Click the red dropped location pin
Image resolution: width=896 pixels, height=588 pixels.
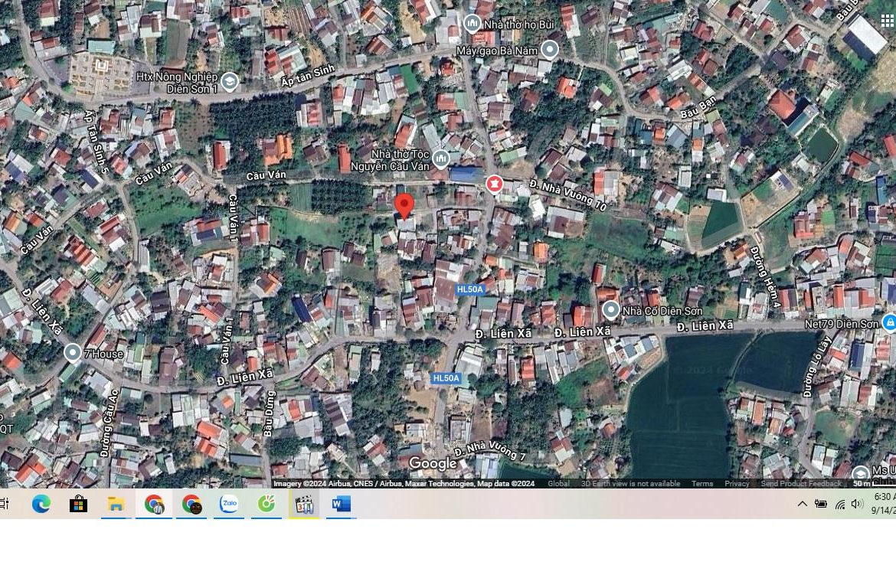404,206
